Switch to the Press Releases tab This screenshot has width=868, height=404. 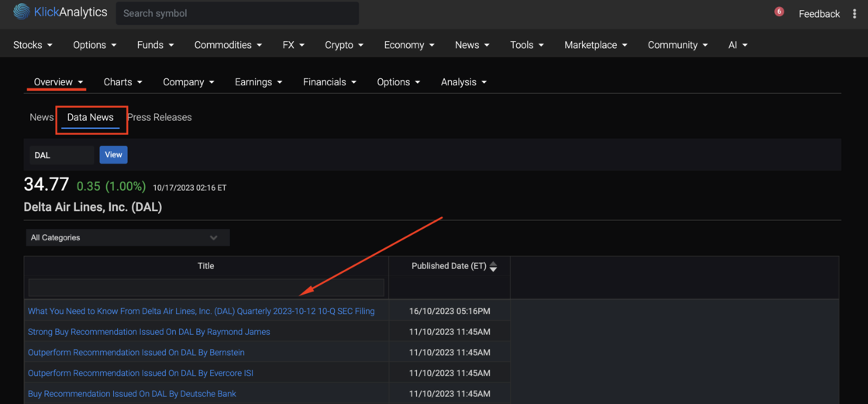click(x=160, y=118)
